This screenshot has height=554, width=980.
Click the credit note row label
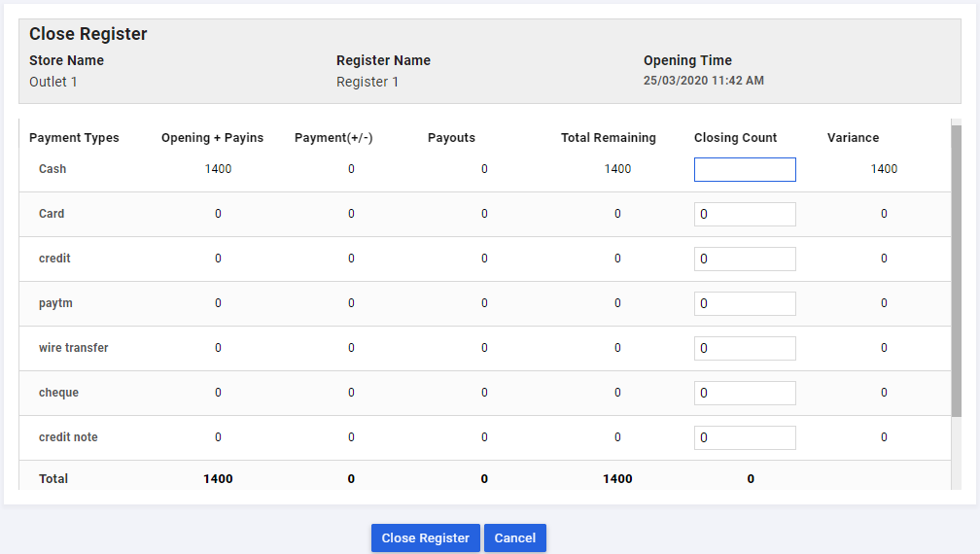click(68, 437)
